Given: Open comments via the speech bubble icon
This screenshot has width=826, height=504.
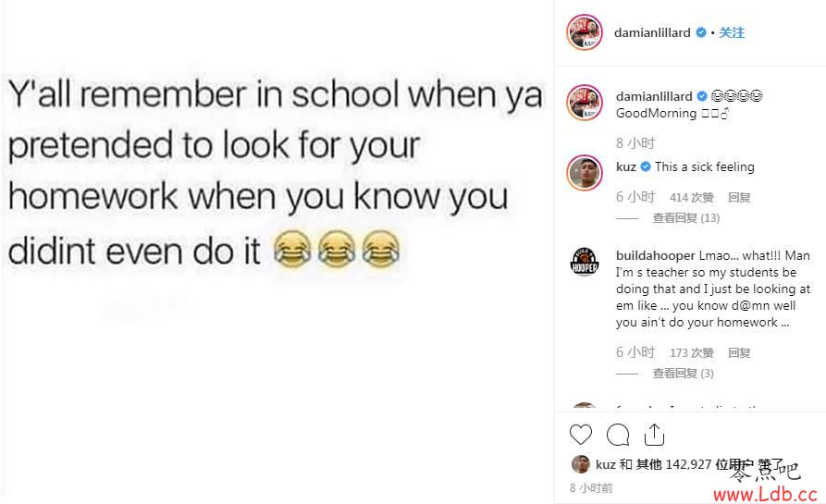Looking at the screenshot, I should click(x=617, y=435).
